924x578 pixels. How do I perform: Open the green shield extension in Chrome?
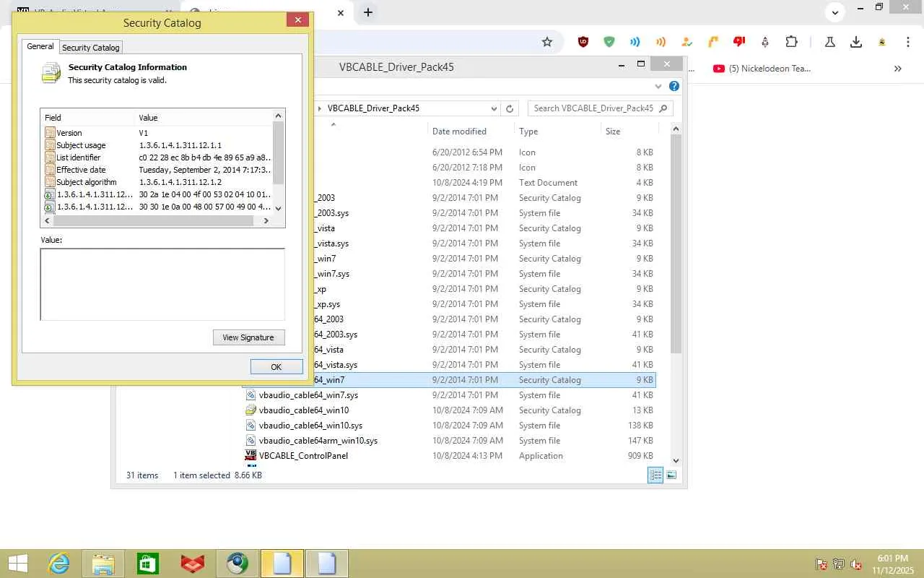(x=609, y=42)
